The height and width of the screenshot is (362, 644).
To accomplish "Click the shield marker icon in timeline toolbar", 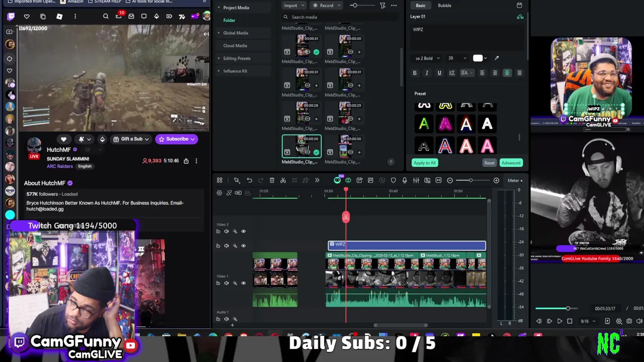I will point(393,180).
